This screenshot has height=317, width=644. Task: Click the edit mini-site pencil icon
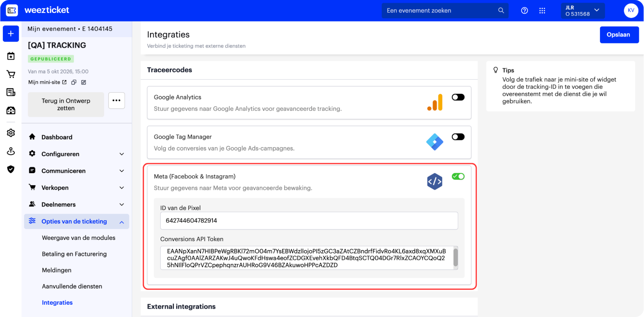(x=84, y=82)
